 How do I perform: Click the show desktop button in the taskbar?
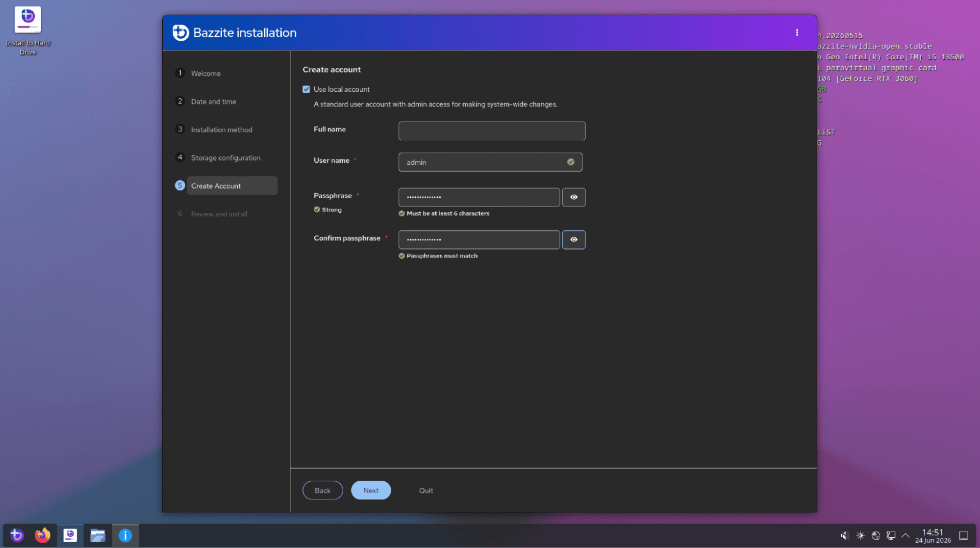963,535
